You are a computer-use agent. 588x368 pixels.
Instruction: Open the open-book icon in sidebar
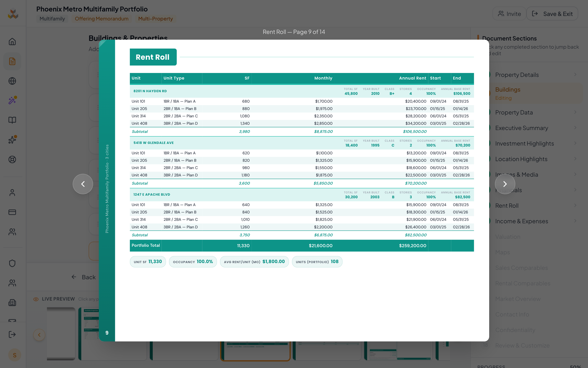pos(12,120)
